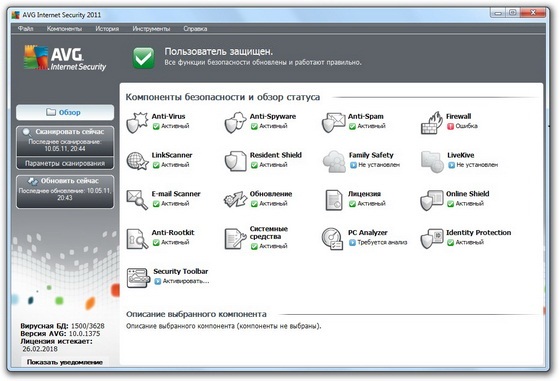Click the Security Toolbar icon

(138, 277)
